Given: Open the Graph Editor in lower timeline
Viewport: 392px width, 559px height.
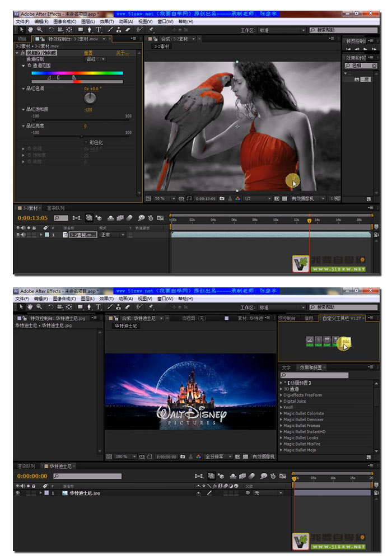Looking at the screenshot, I should 283,476.
